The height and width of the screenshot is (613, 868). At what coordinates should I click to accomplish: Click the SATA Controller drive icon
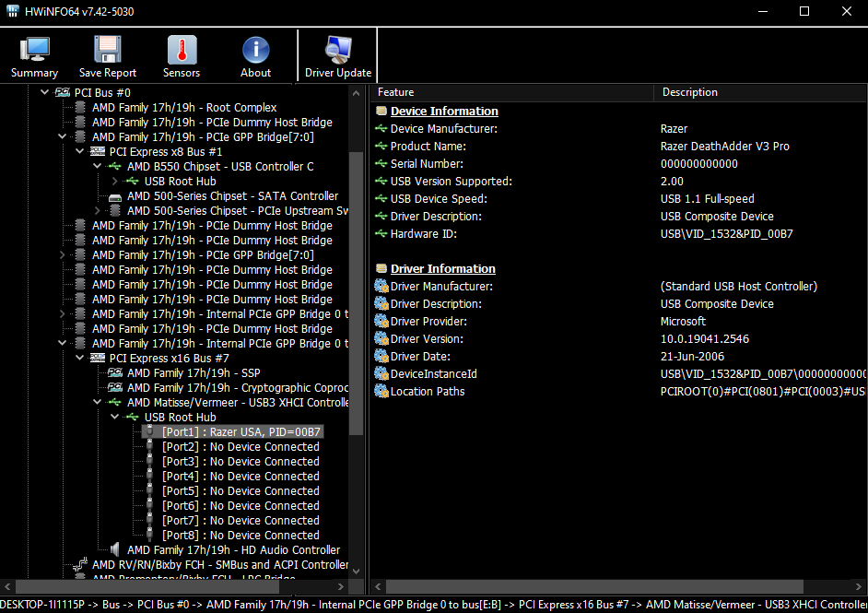(x=115, y=196)
